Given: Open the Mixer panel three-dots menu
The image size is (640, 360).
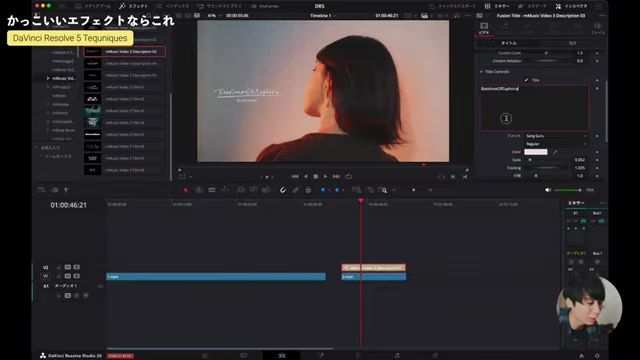Looking at the screenshot, I should (x=602, y=203).
